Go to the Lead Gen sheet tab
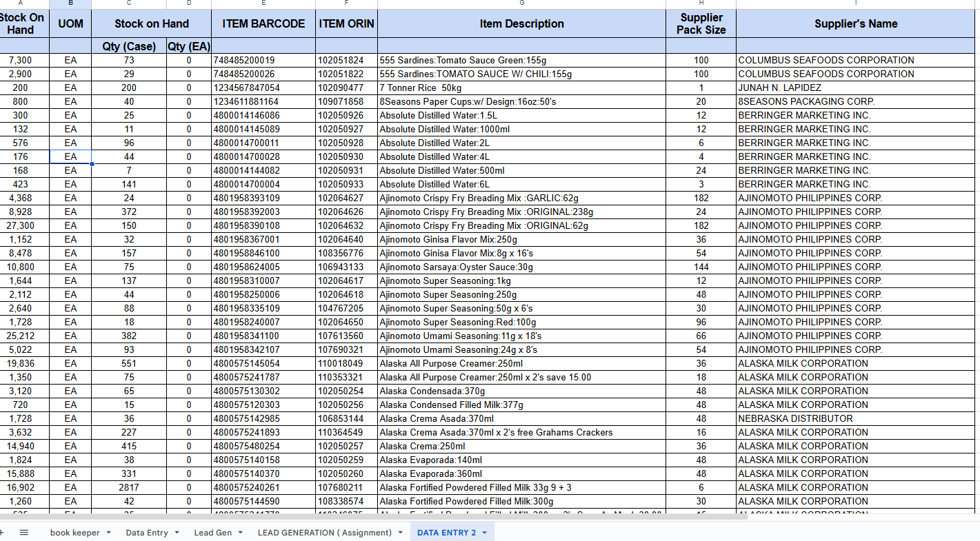Viewport: 980px width, 541px height. 213,533
